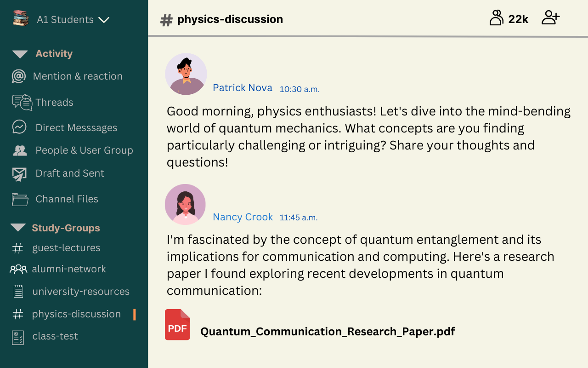Click the add member icon

coord(550,18)
